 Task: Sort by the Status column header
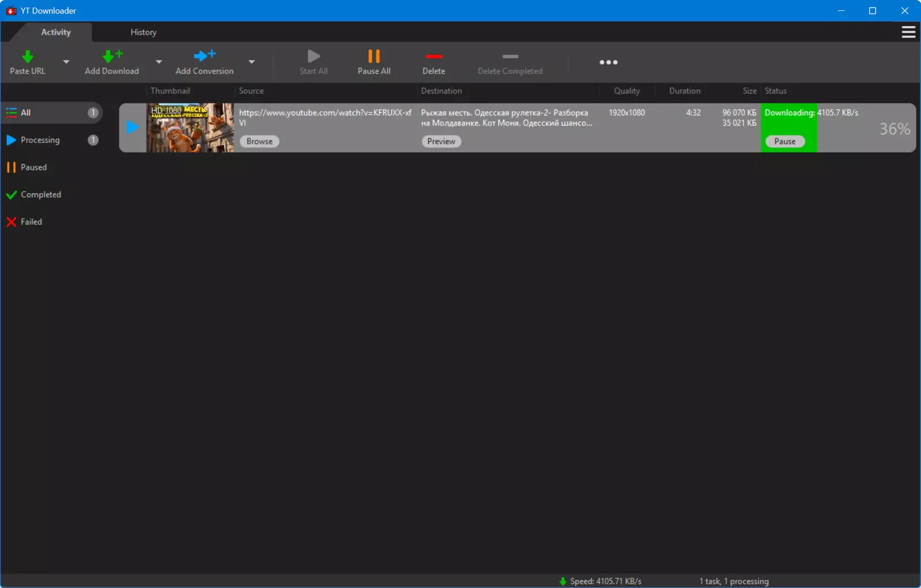point(776,91)
